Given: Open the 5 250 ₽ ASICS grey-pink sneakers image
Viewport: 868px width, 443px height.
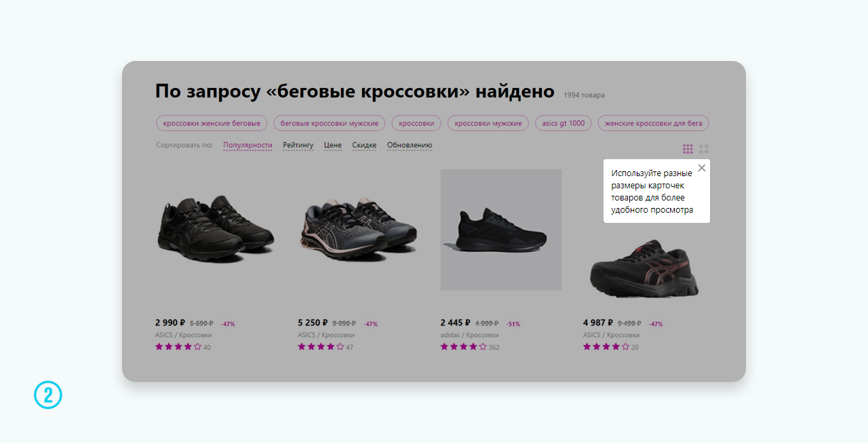Looking at the screenshot, I should [358, 230].
